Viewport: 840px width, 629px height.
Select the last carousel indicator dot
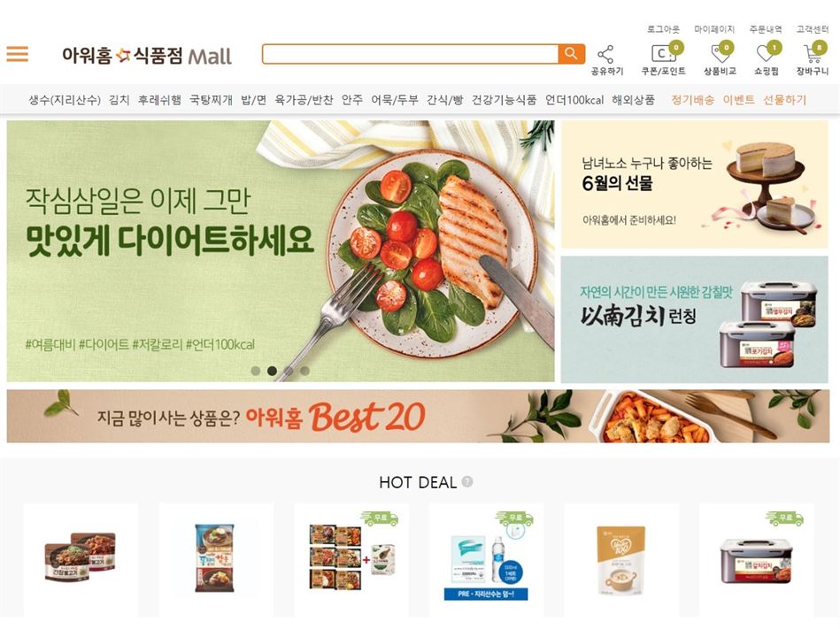(304, 371)
